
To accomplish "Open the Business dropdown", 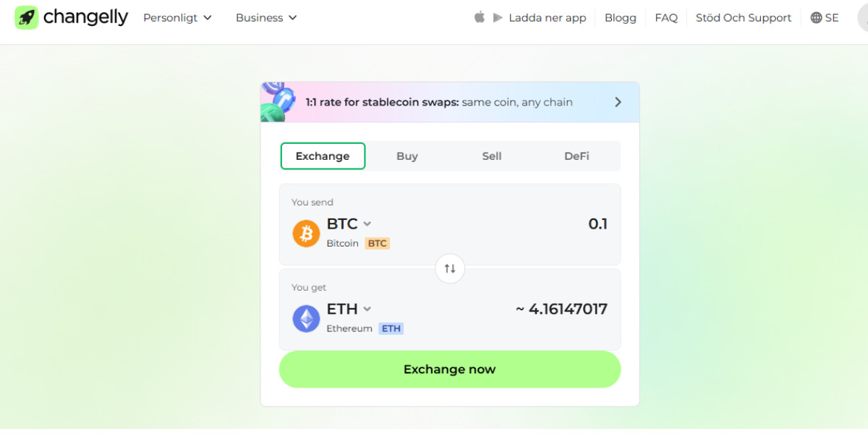I will (265, 17).
